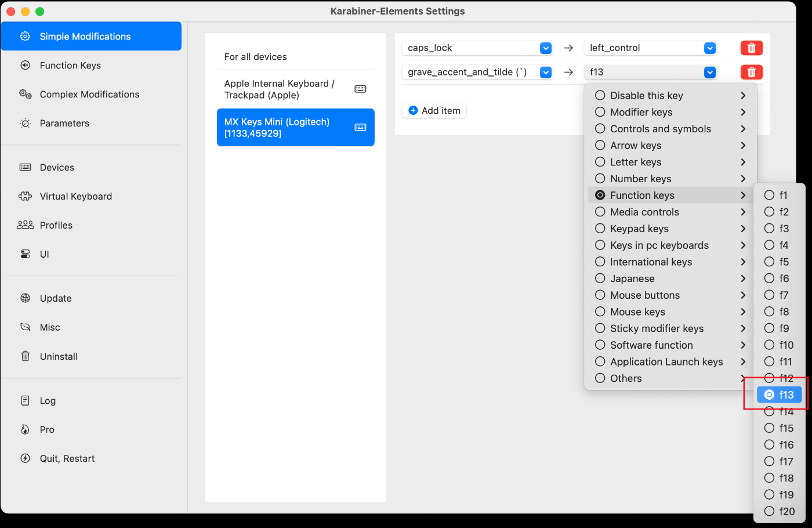The height and width of the screenshot is (528, 812).
Task: Open Application Launch keys menu entry
Action: [x=670, y=361]
